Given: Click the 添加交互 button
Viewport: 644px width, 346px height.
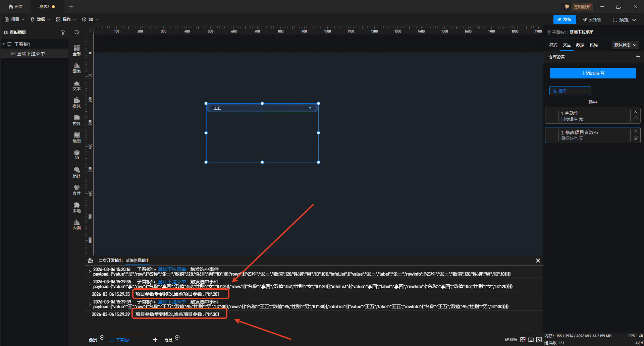Looking at the screenshot, I should coord(593,73).
